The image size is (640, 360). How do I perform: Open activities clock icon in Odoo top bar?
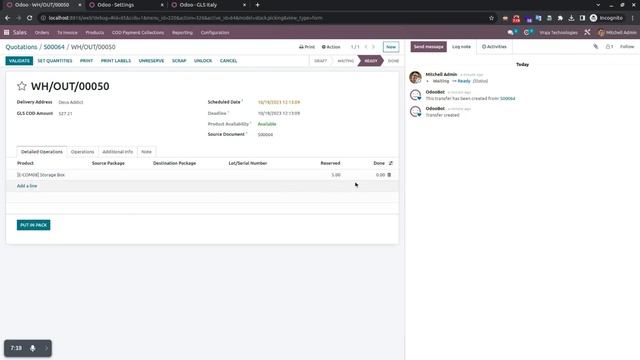[527, 32]
